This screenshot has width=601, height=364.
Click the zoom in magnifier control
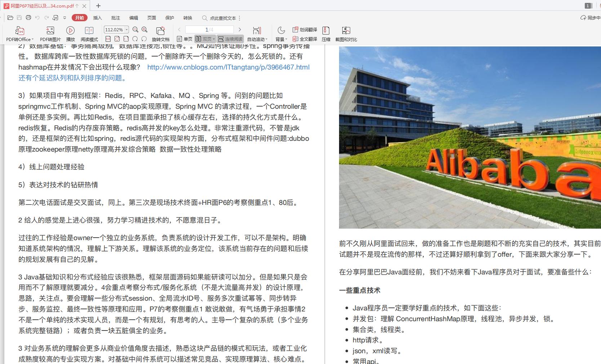pyautogui.click(x=144, y=30)
